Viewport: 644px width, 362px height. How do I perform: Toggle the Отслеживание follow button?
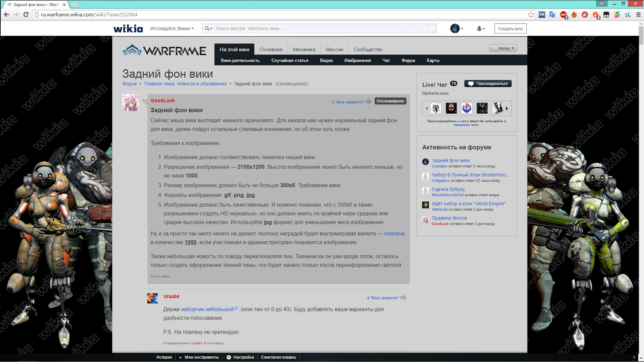click(x=390, y=101)
